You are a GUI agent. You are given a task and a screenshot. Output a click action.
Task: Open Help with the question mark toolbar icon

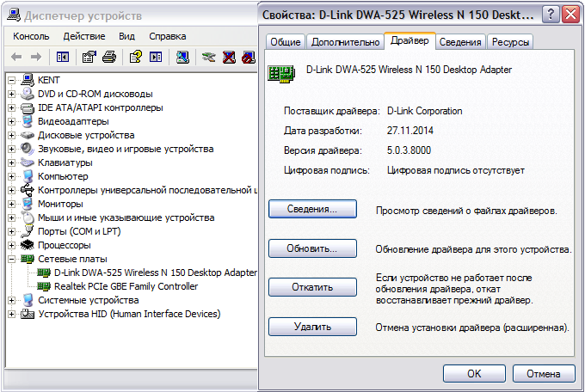pyautogui.click(x=135, y=57)
